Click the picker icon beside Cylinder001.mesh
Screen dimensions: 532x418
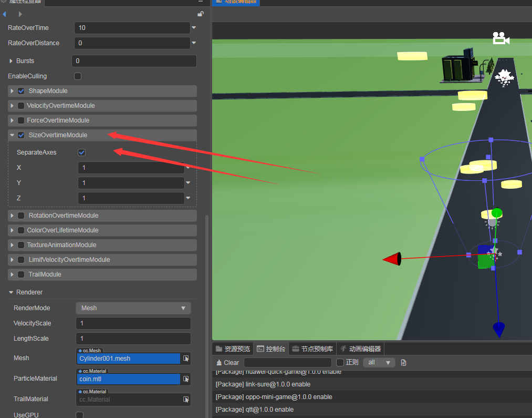(186, 359)
